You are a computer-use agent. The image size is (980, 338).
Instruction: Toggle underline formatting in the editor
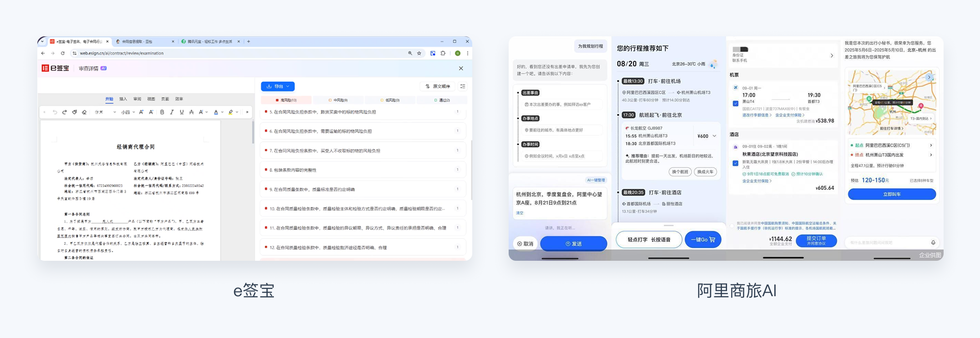(182, 112)
